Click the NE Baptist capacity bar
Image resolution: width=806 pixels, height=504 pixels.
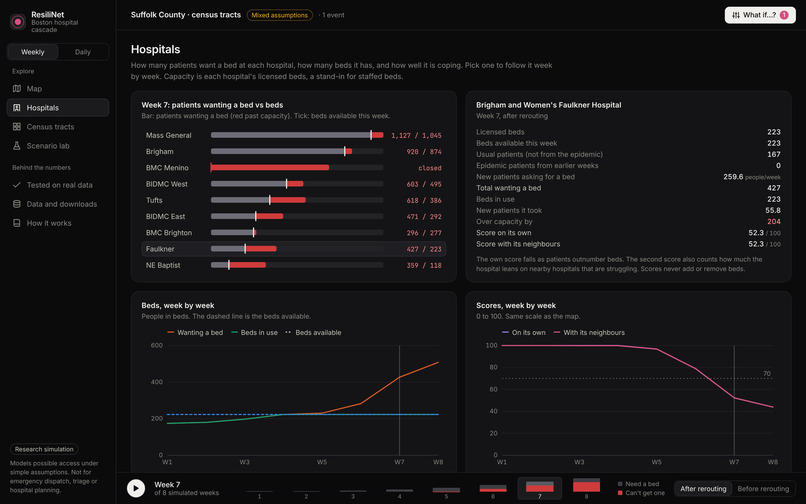(297, 265)
